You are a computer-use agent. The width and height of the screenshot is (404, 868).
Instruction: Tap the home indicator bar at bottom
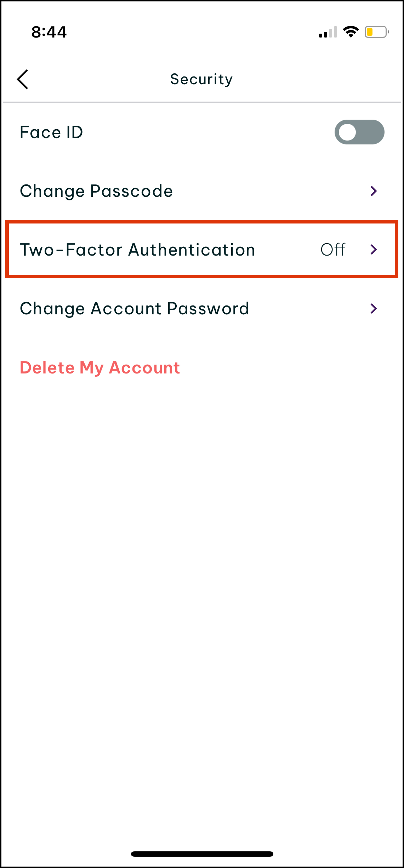point(202,854)
